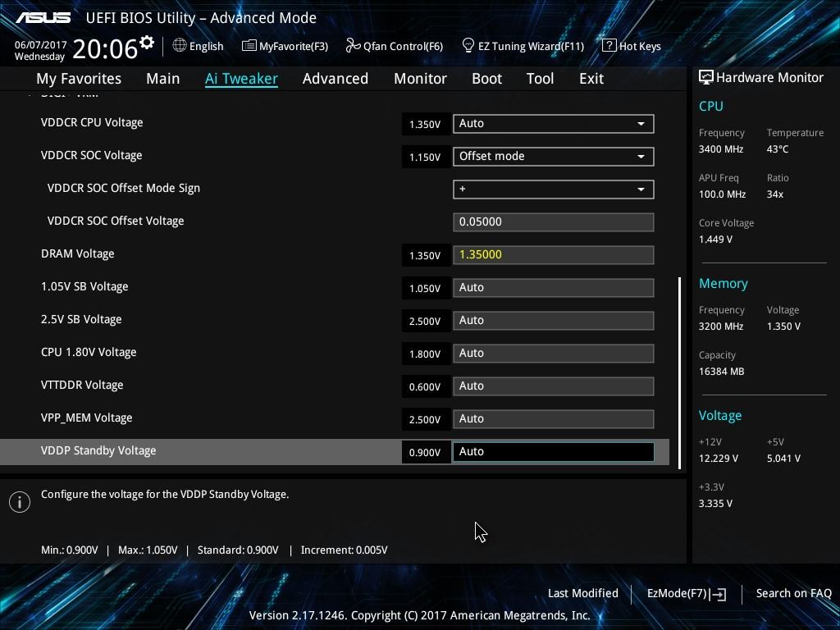The height and width of the screenshot is (630, 840).
Task: Show Hot Keys question mark icon
Action: click(x=609, y=46)
